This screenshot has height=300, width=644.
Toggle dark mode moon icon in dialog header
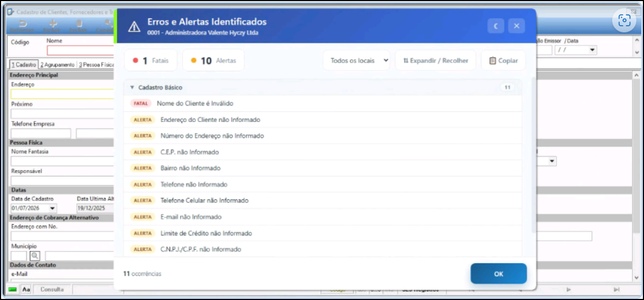(x=496, y=26)
